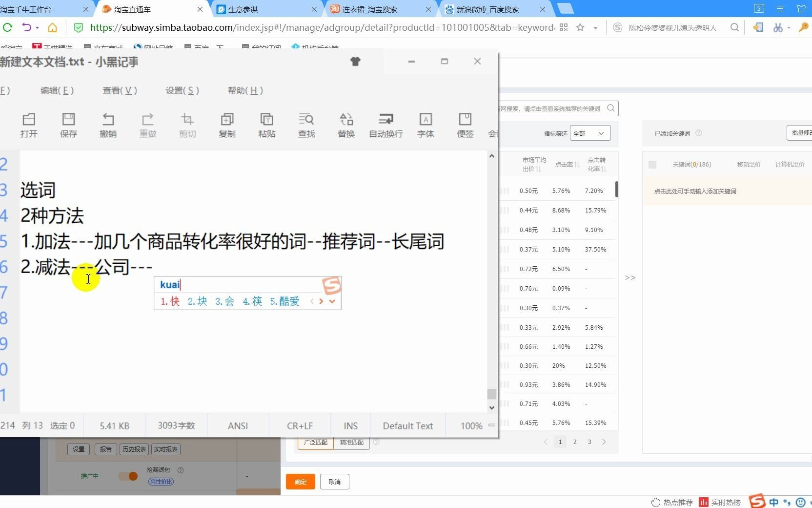Open the 设置(S) menu
Viewport: 812px width, 508px height.
[182, 90]
